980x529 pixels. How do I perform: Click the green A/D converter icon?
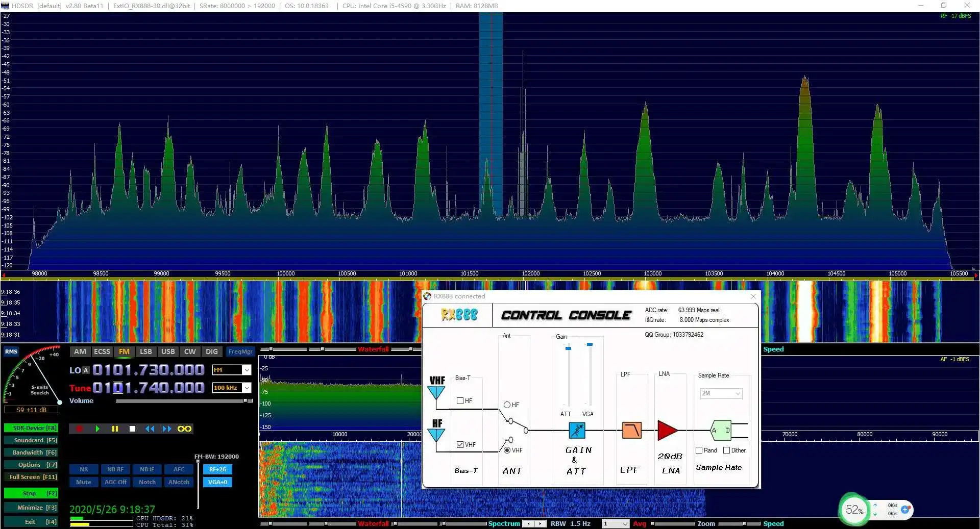pos(721,431)
